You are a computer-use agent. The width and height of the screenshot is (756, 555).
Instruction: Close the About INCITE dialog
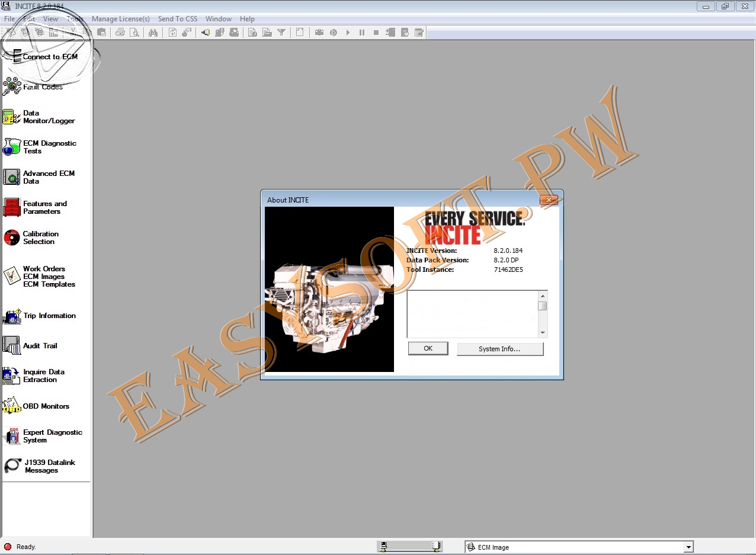[549, 200]
